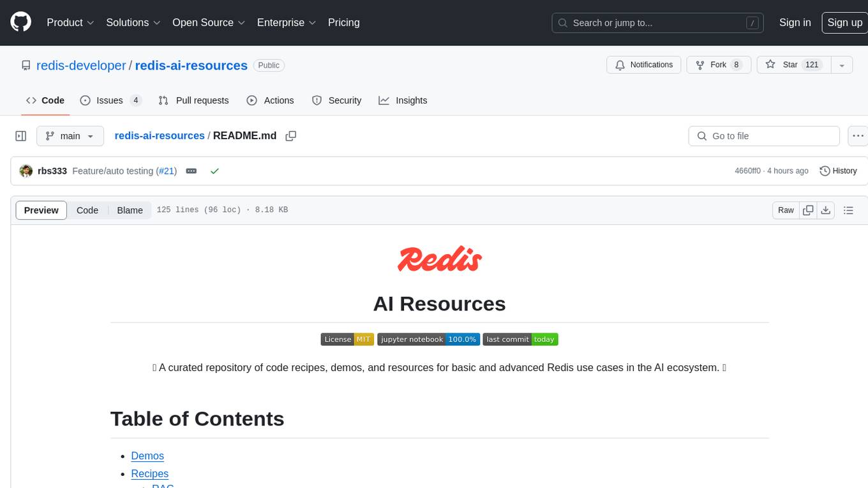The image size is (868, 488).
Task: Open the GitHub homepage logo
Action: pos(20,22)
